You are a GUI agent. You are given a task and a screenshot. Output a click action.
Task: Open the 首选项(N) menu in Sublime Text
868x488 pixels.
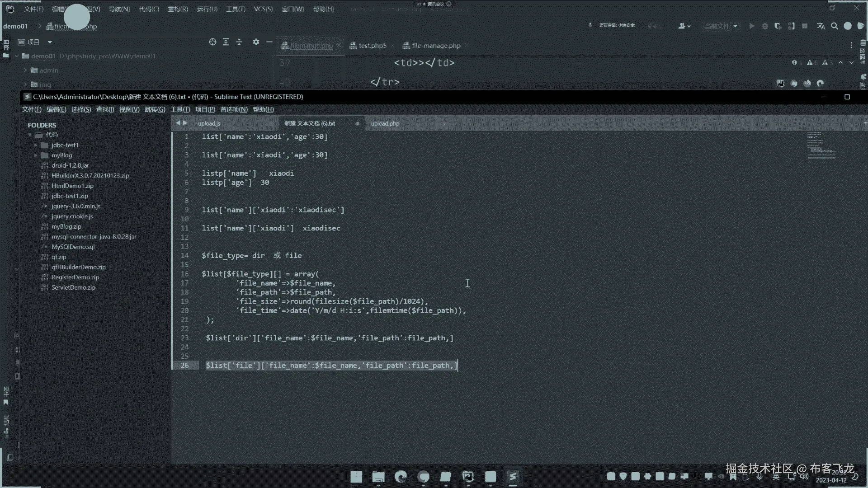tap(234, 109)
